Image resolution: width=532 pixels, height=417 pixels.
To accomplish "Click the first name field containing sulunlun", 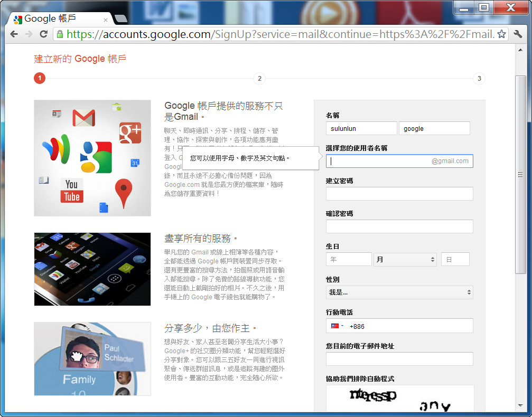I will coord(361,128).
